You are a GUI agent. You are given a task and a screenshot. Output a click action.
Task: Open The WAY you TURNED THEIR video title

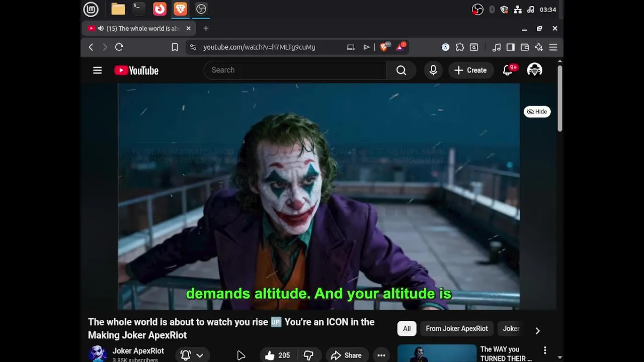click(x=506, y=354)
